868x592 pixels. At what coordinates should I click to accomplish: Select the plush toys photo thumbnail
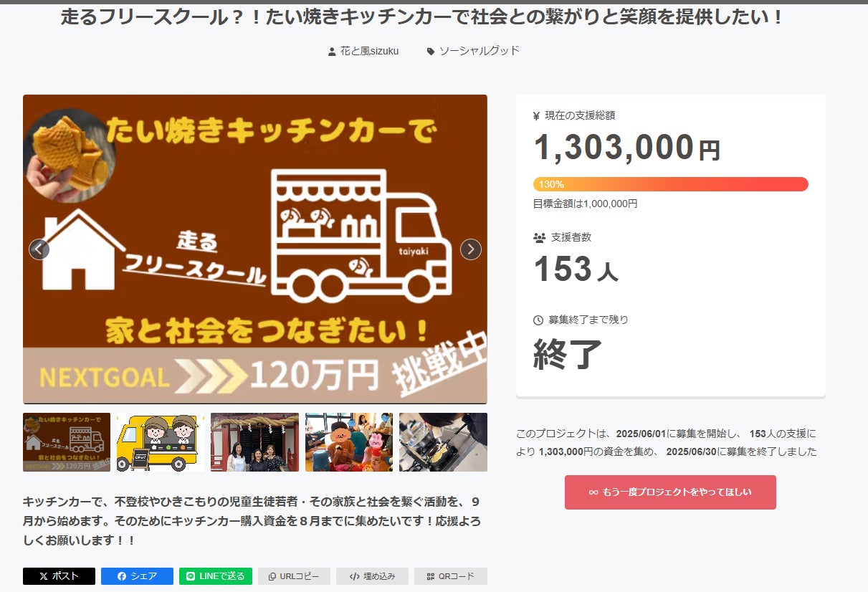point(349,442)
